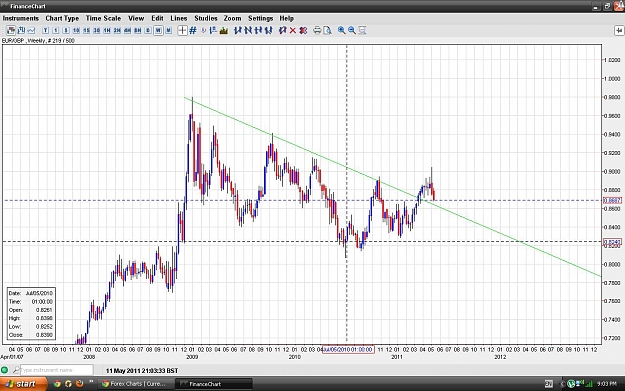Viewport: 625px width, 391px height.
Task: Click the panel toggle icon at the toolbar's right end
Action: coord(619,30)
